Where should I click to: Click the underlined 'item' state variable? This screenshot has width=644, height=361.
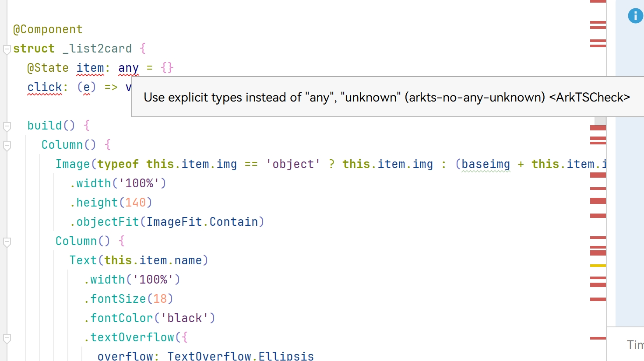(x=90, y=68)
